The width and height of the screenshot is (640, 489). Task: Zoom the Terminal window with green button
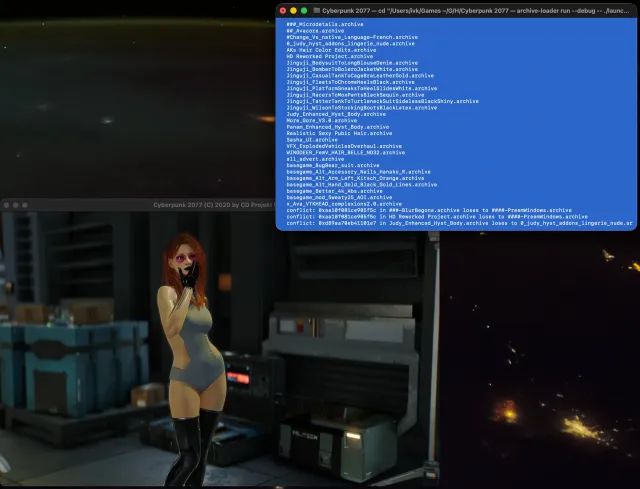(304, 11)
